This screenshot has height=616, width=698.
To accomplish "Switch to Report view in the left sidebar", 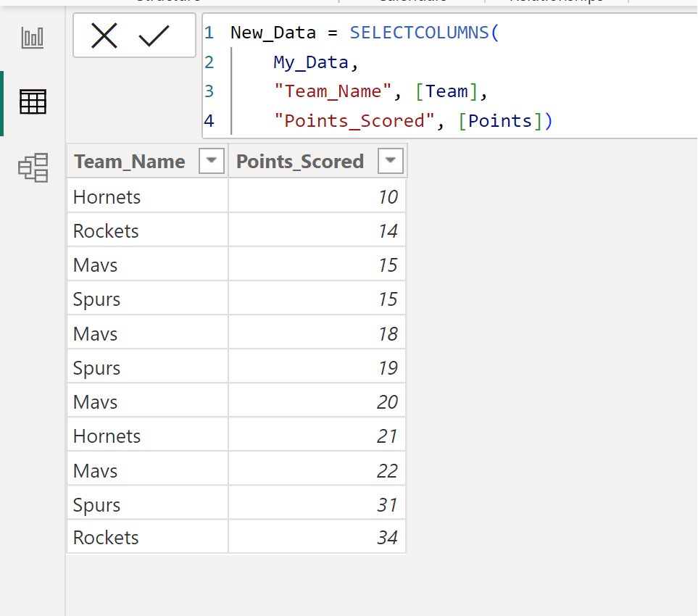I will tap(32, 38).
